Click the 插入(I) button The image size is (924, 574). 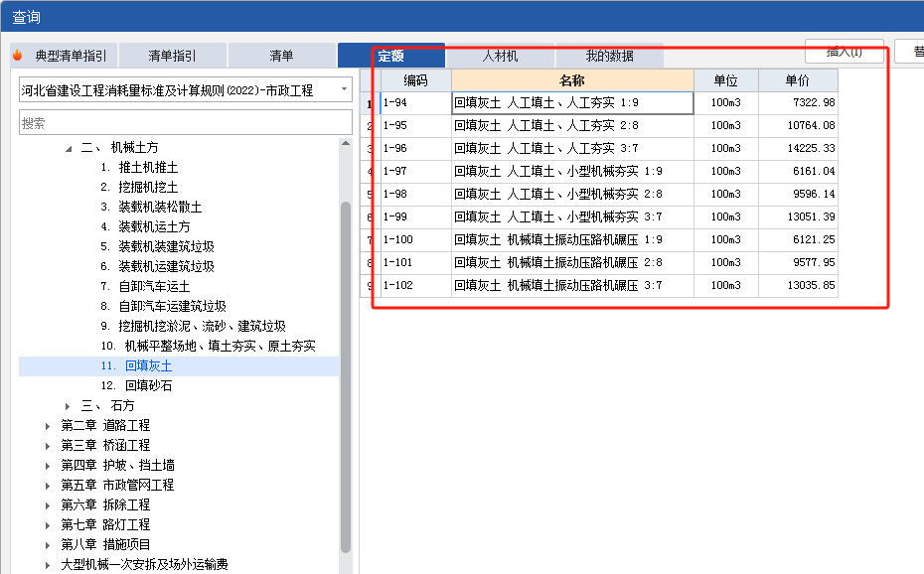tap(844, 52)
